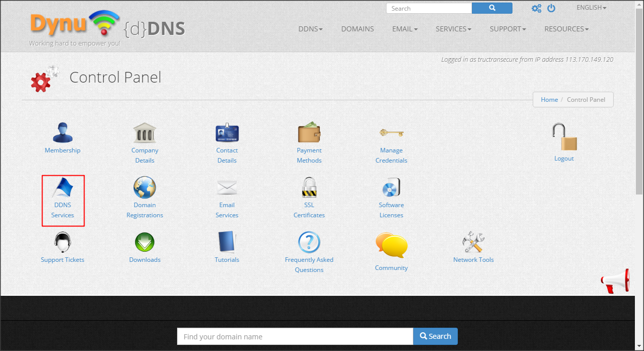Click the Logout padlock icon
This screenshot has width=644, height=351.
[x=564, y=137]
